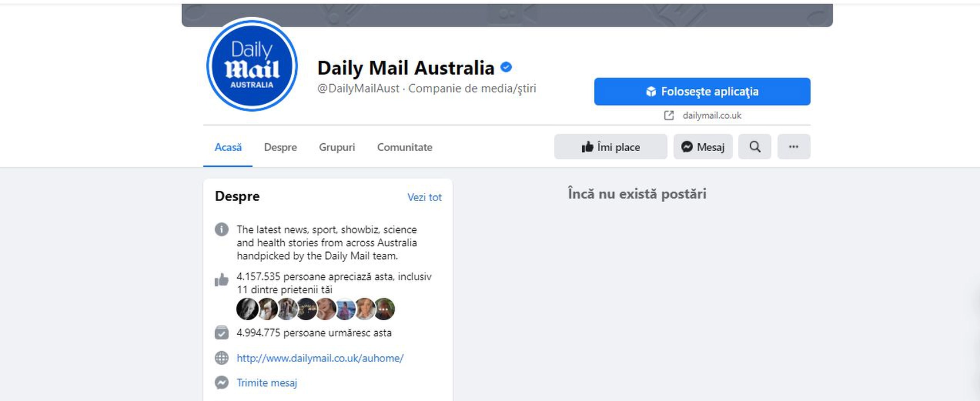Click Vezi tot in Despre panel
Screen dimensions: 980x401
click(x=425, y=197)
